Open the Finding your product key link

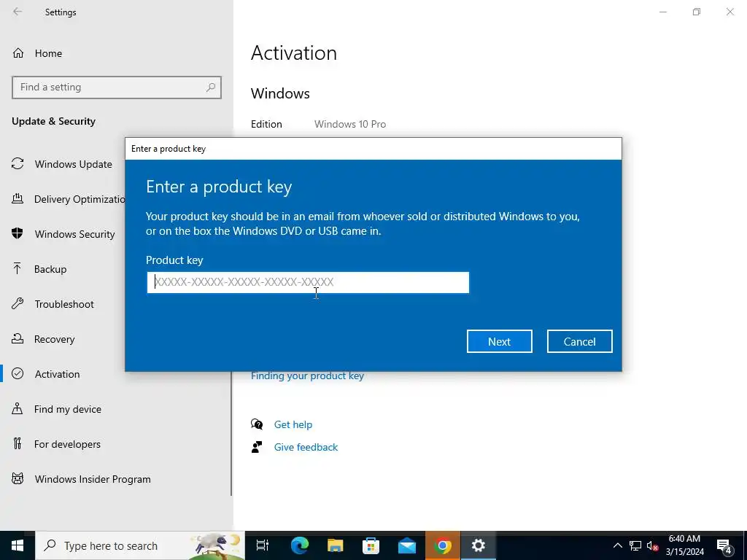click(x=307, y=376)
